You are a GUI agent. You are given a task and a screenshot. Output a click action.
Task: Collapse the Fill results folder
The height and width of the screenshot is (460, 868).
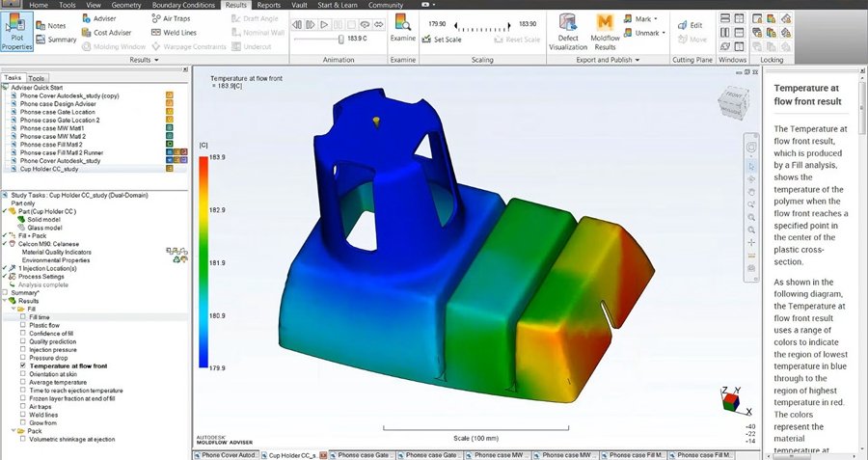click(x=14, y=309)
